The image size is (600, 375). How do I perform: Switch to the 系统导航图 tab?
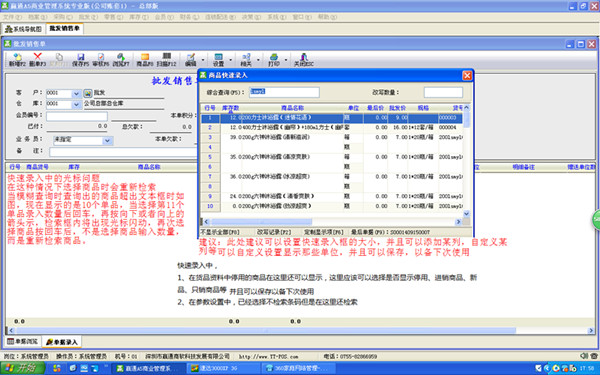(23, 29)
